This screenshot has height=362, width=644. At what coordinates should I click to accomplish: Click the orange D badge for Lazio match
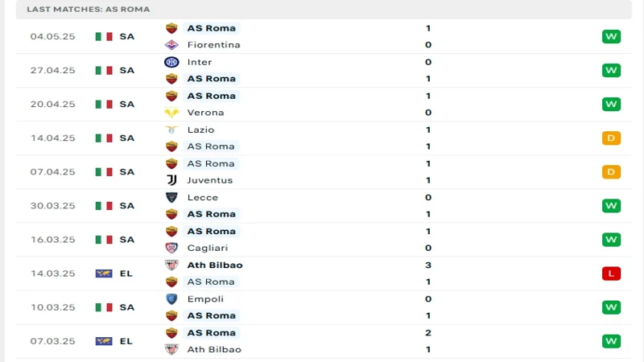[611, 138]
